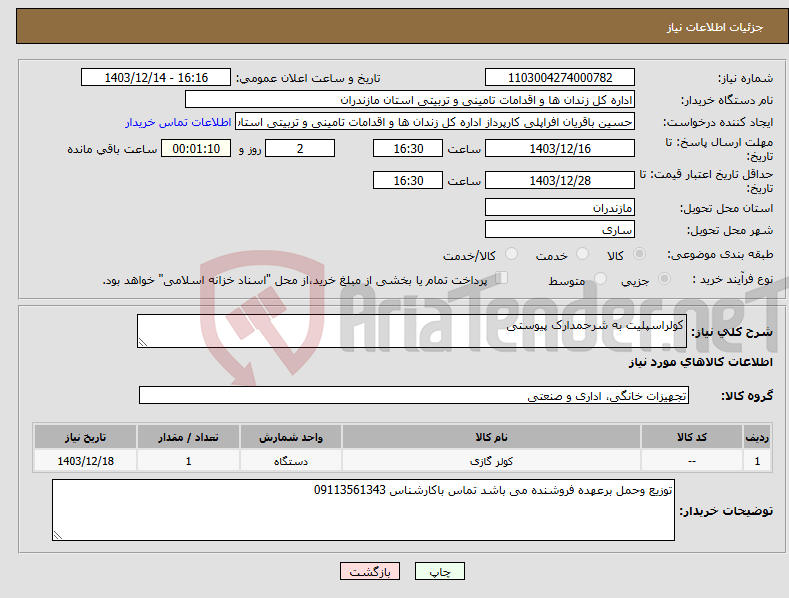Select the کالا radio button
The image size is (789, 598).
coord(640,254)
